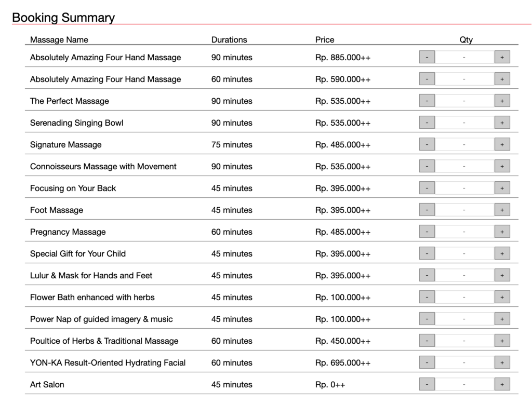Screen dimensions: 532x404
Task: Select the 'Rp. 450.000++' price cell
Action: [x=343, y=341]
